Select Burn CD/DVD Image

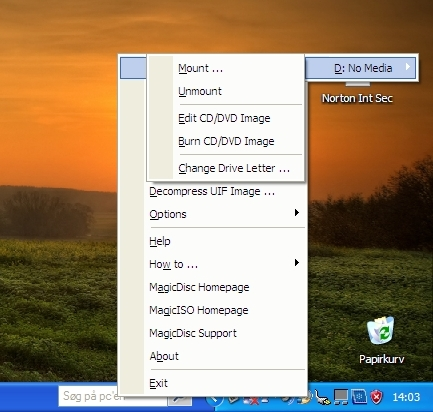point(226,141)
